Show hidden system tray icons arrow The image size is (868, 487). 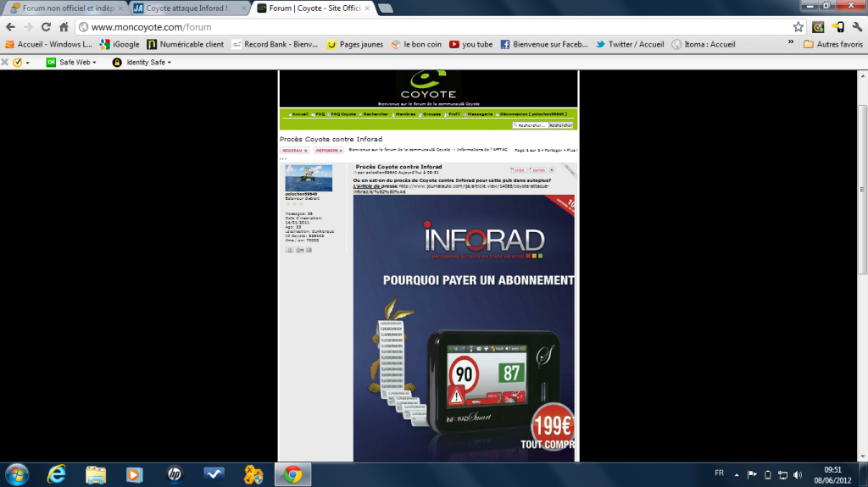tap(737, 475)
